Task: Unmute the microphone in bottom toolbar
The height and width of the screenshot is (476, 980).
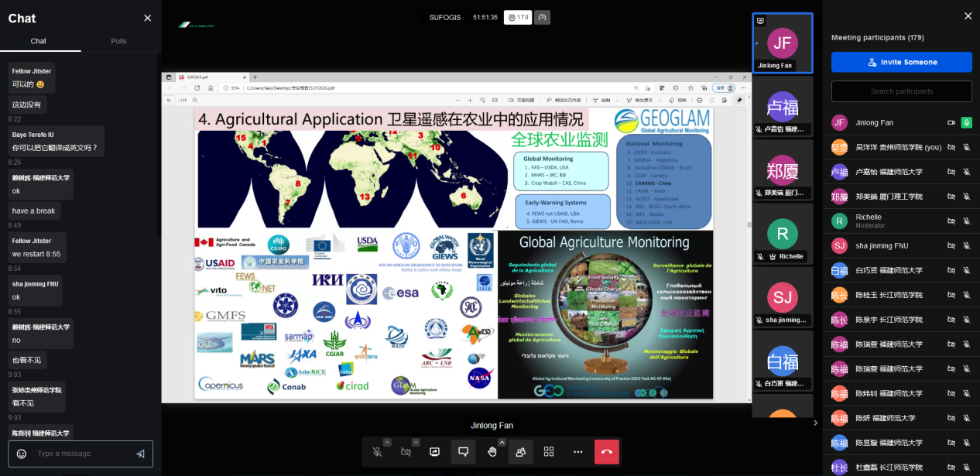Action: coord(377,452)
